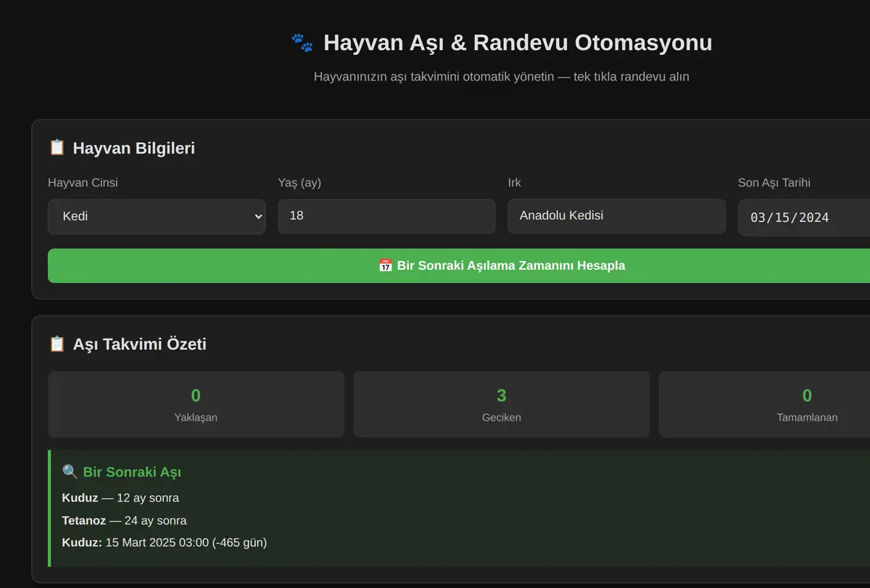Click the clipboard icon next to Aşı Takvimi Özeti

coord(57,344)
